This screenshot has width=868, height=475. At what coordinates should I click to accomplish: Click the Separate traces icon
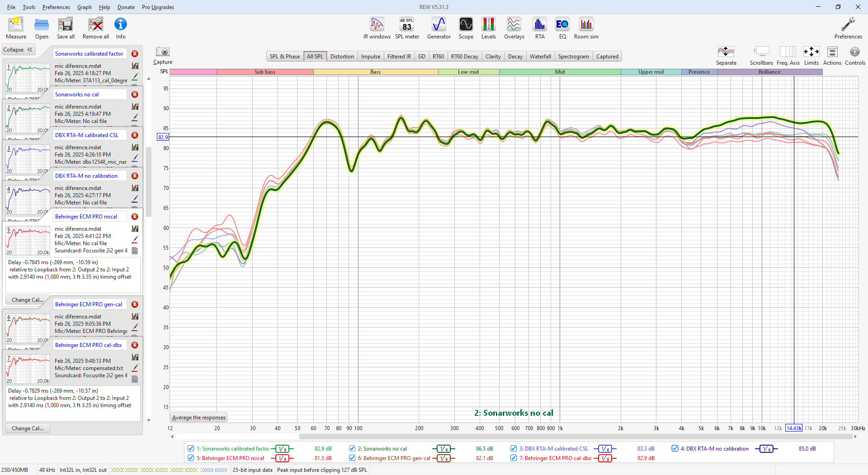[x=726, y=55]
